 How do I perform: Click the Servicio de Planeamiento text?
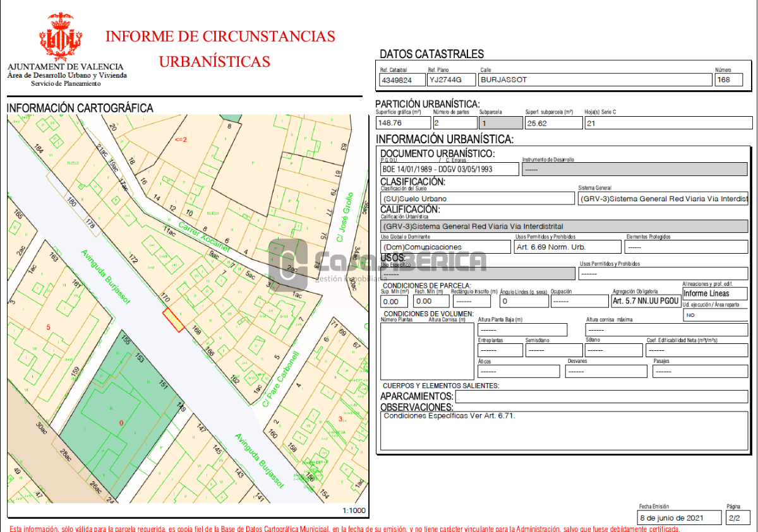(x=66, y=83)
